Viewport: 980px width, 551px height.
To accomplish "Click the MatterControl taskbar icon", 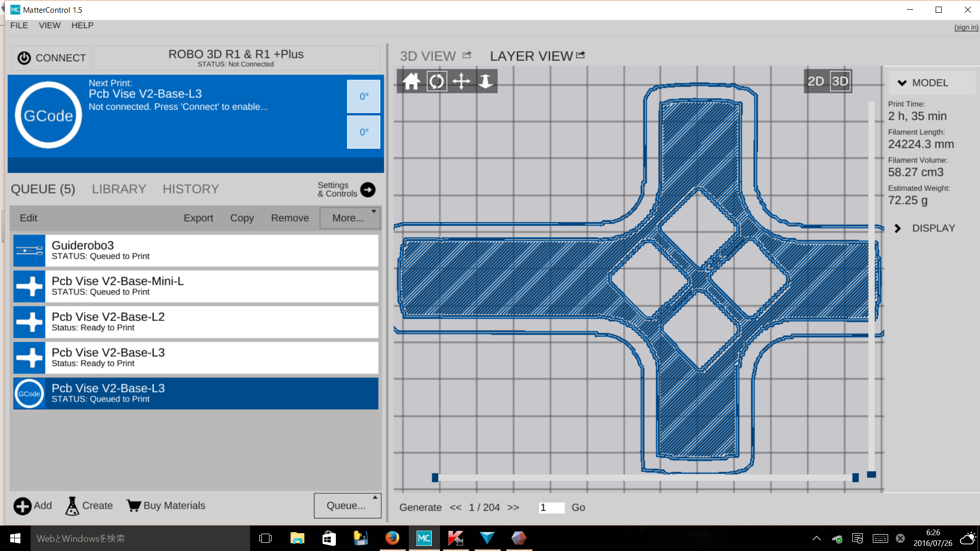I will coord(424,538).
